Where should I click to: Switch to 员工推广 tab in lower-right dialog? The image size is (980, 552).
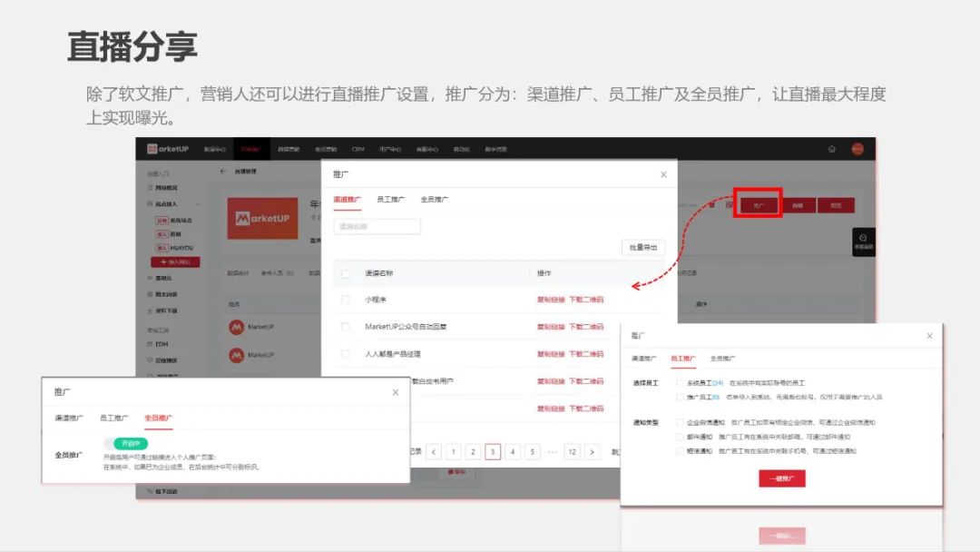(682, 359)
